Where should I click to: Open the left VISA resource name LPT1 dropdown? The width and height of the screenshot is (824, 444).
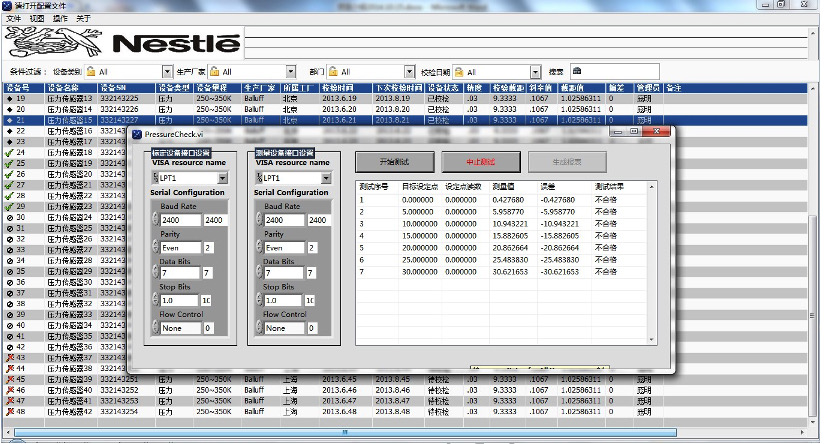tap(222, 178)
